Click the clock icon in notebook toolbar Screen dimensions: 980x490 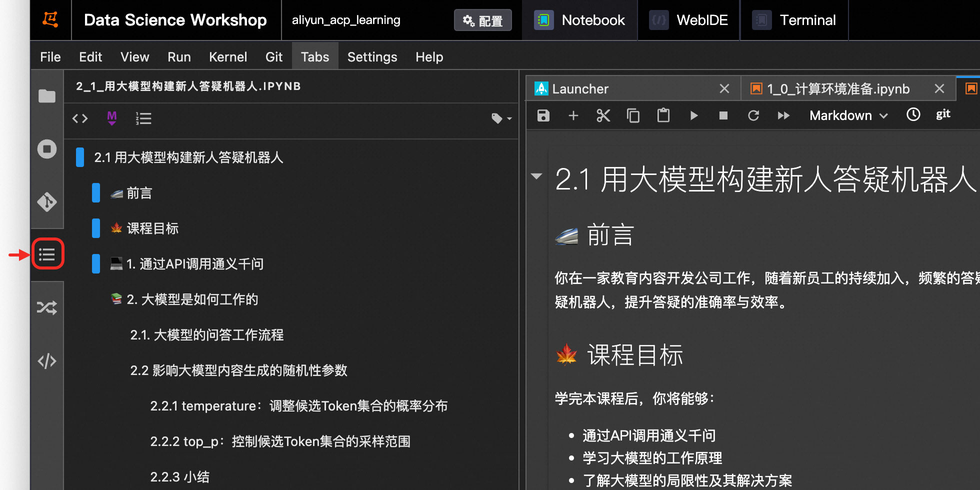(x=913, y=114)
